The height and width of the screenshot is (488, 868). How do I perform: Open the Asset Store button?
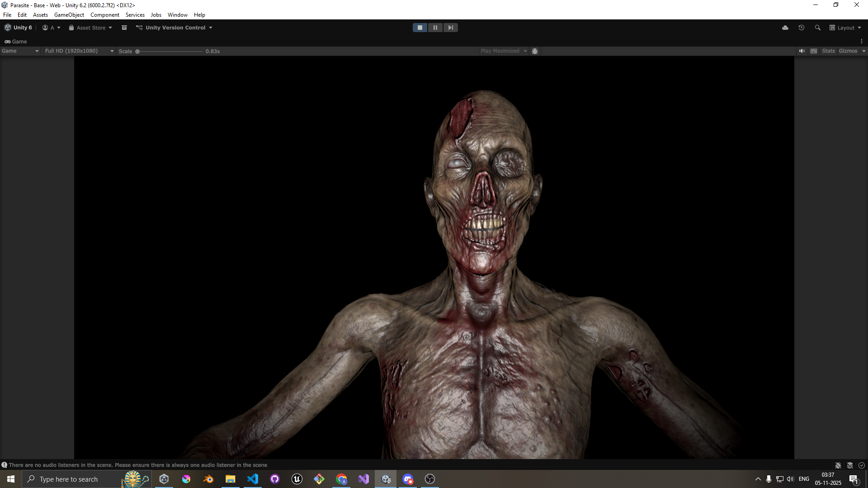point(90,28)
